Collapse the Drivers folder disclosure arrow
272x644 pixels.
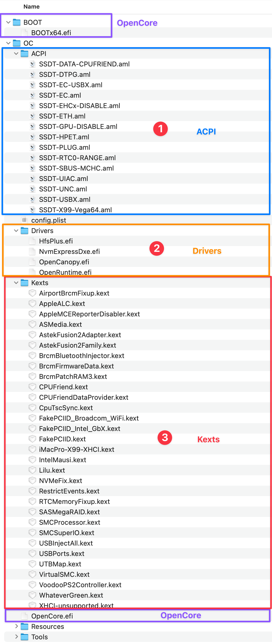(16, 231)
